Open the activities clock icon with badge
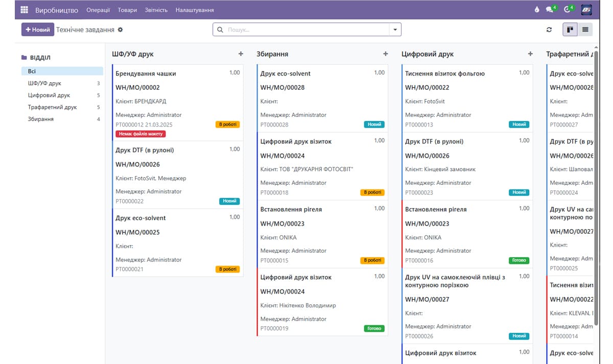This screenshot has height=364, width=613. coord(568,10)
